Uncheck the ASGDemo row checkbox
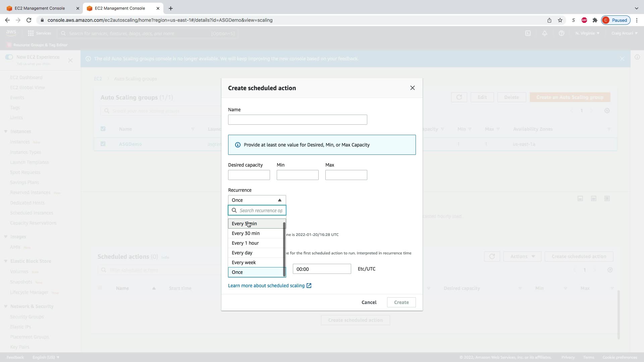The image size is (644, 362). click(x=103, y=144)
